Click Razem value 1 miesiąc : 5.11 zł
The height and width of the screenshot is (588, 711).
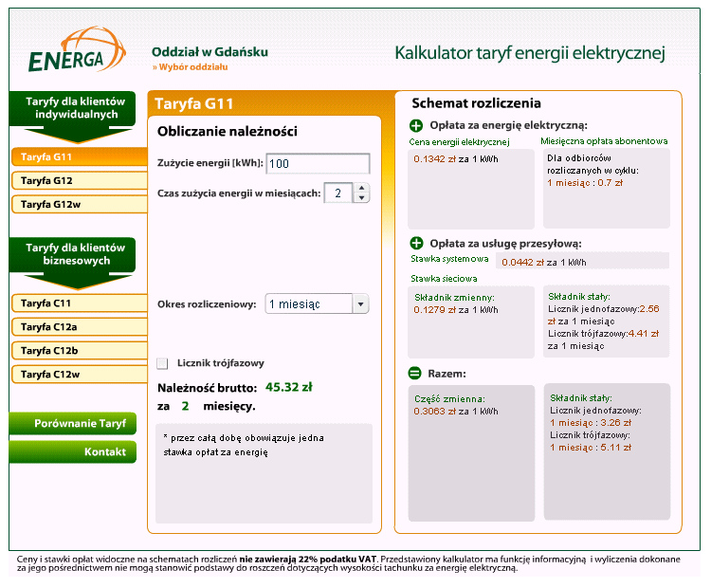coord(591,448)
